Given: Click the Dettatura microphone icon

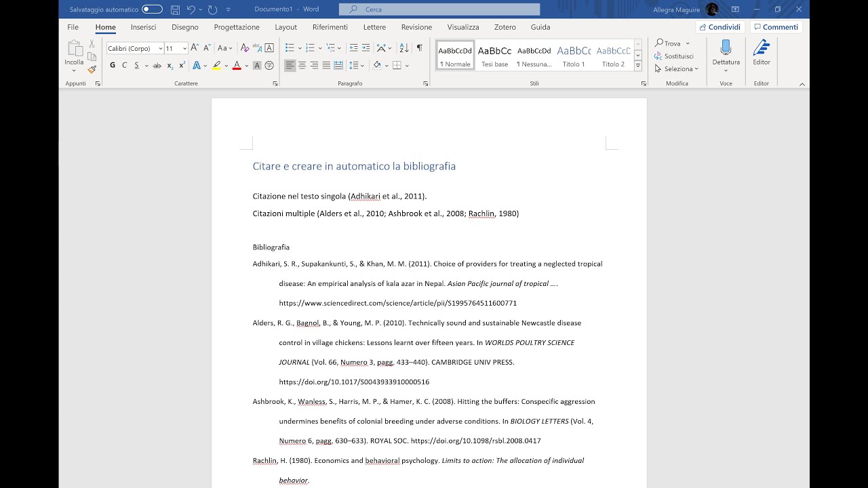Looking at the screenshot, I should pyautogui.click(x=726, y=47).
